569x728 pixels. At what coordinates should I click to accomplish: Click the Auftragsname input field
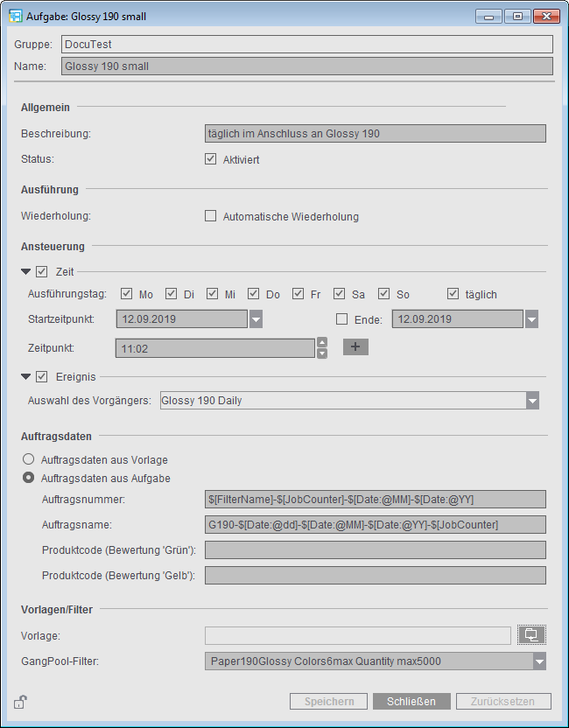coord(376,525)
